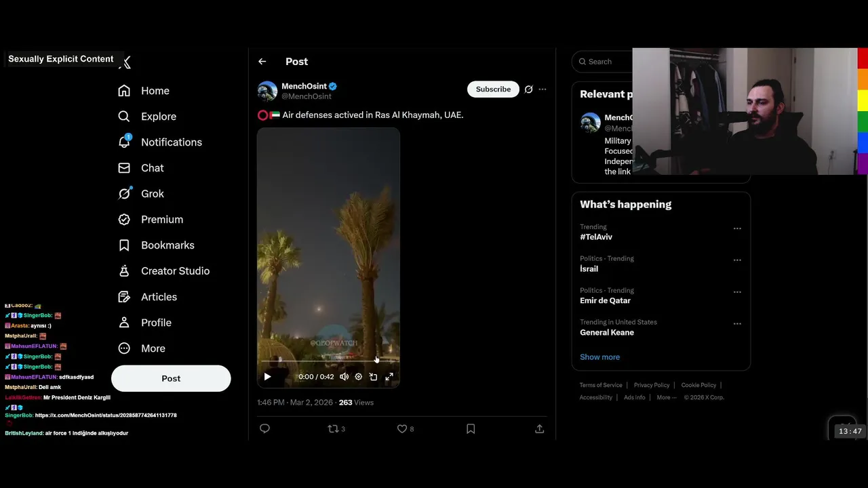Click the Grok sidebar icon
868x488 pixels.
124,194
